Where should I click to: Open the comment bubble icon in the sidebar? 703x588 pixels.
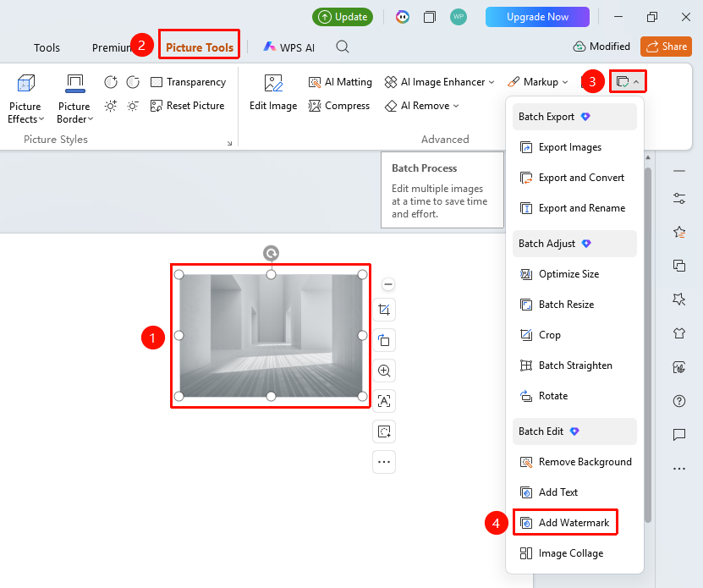[679, 435]
